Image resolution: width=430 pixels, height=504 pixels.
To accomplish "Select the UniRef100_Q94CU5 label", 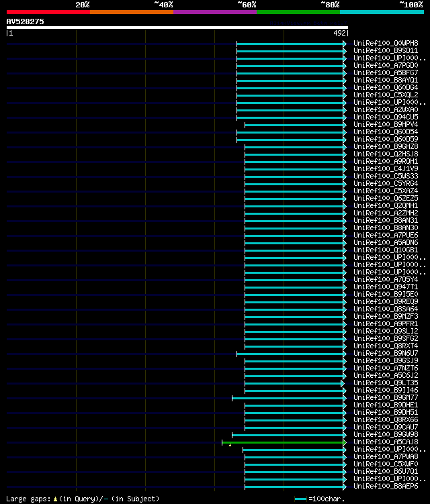I will tap(386, 117).
